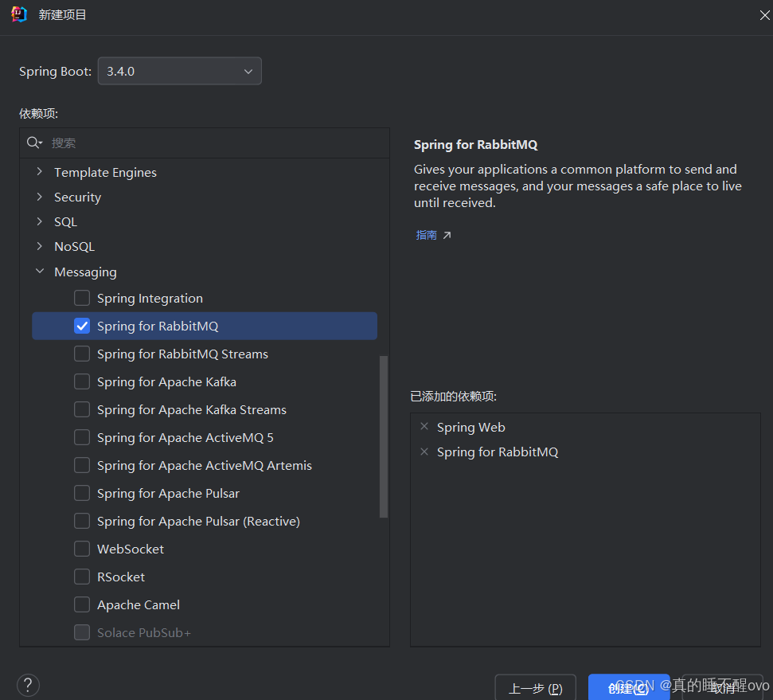The image size is (773, 700).
Task: Open the help question mark icon
Action: click(x=28, y=685)
